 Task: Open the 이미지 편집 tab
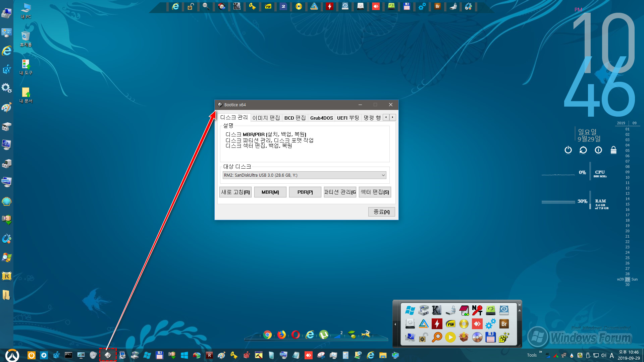(266, 118)
